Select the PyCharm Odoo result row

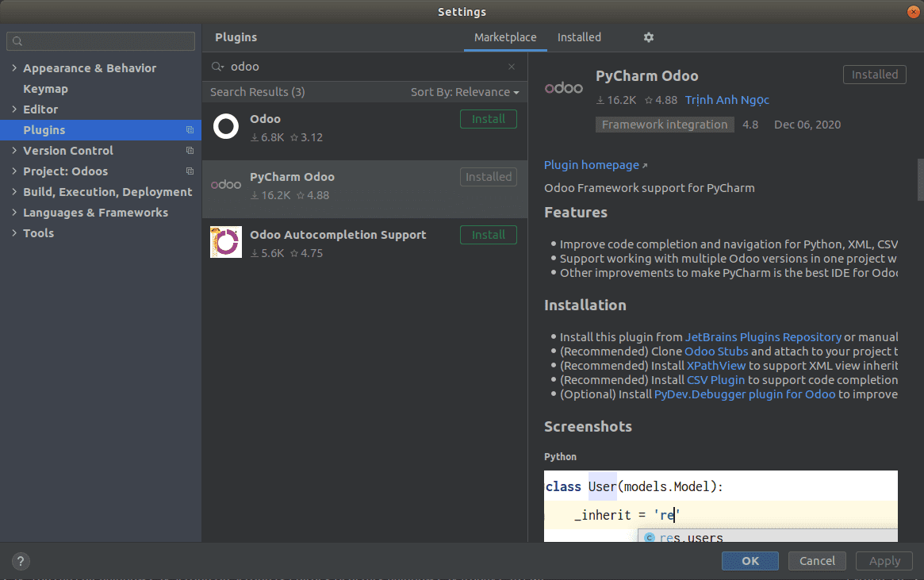(365, 189)
